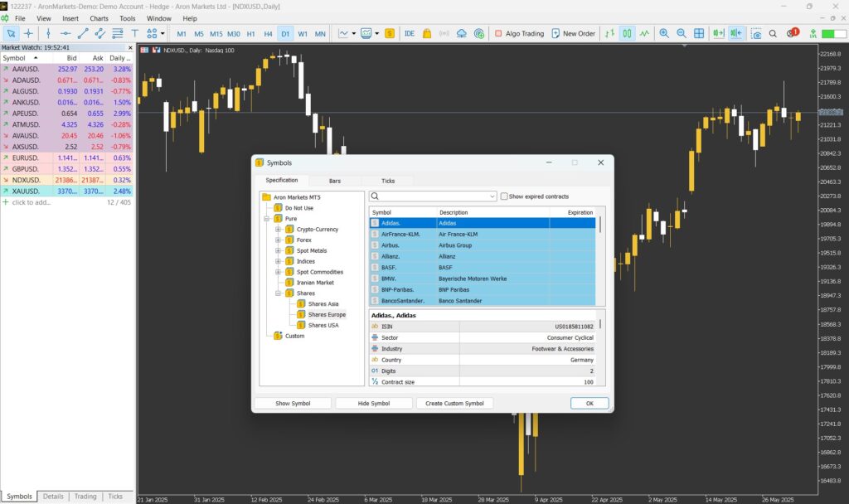This screenshot has width=849, height=504.
Task: Open the Charts menu
Action: tap(99, 18)
